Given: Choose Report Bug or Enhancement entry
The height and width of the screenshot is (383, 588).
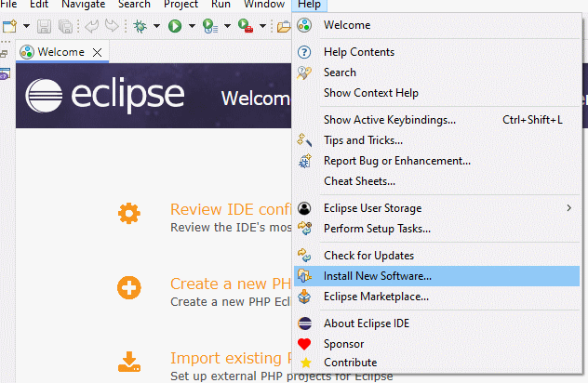Looking at the screenshot, I should pos(437,161).
